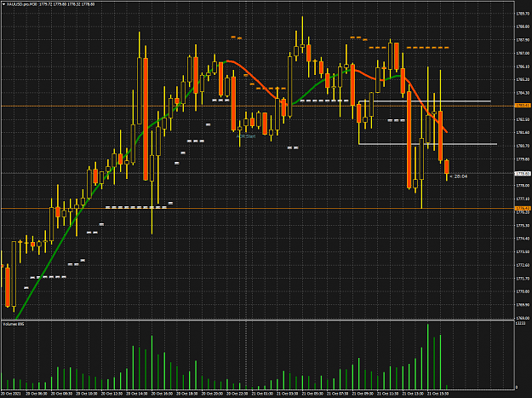
Task: Click the 1774.40 label on the price scale
Action: point(523,239)
